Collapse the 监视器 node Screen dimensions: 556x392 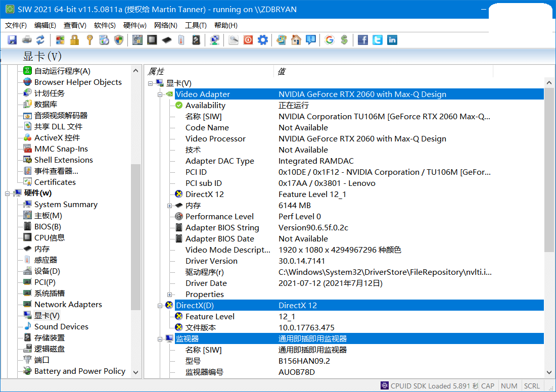point(160,339)
